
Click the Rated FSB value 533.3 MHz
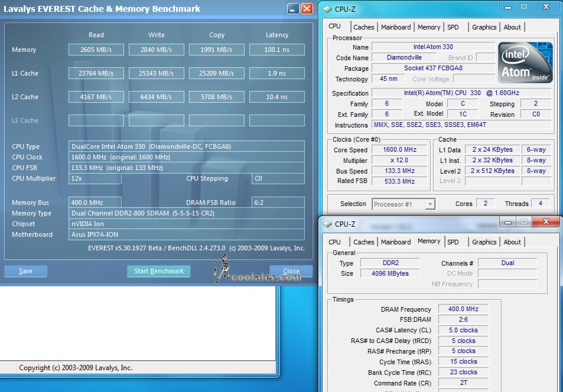(399, 181)
